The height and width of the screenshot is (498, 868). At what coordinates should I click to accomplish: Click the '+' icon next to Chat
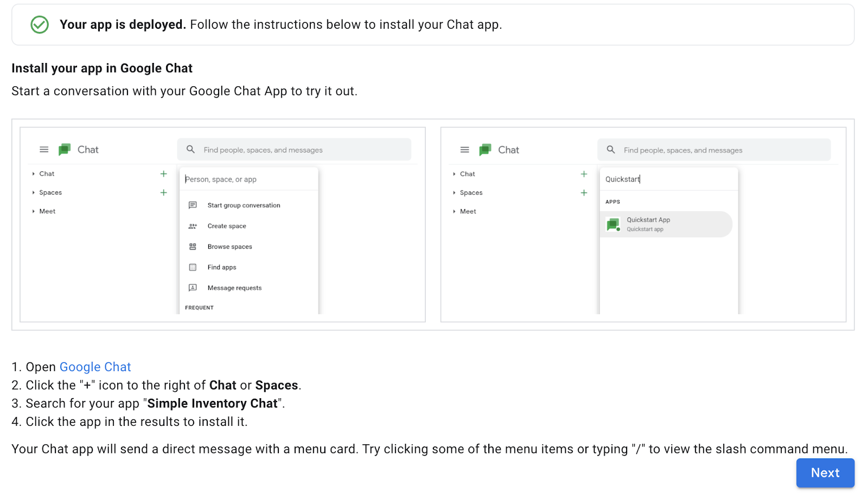163,174
